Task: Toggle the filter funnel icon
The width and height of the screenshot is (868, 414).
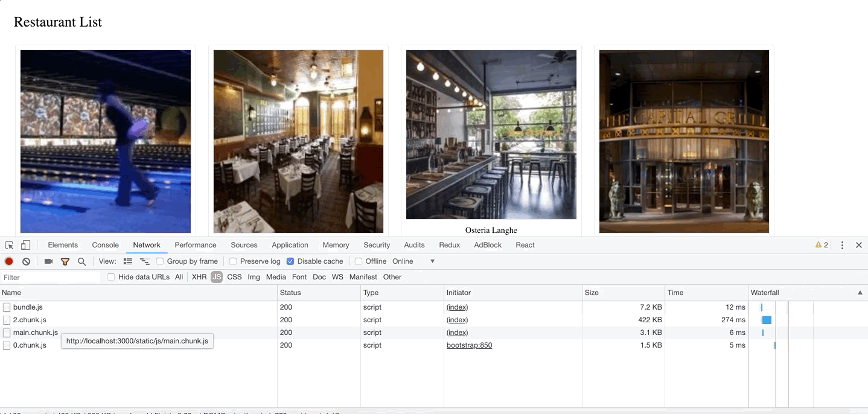Action: pos(65,261)
